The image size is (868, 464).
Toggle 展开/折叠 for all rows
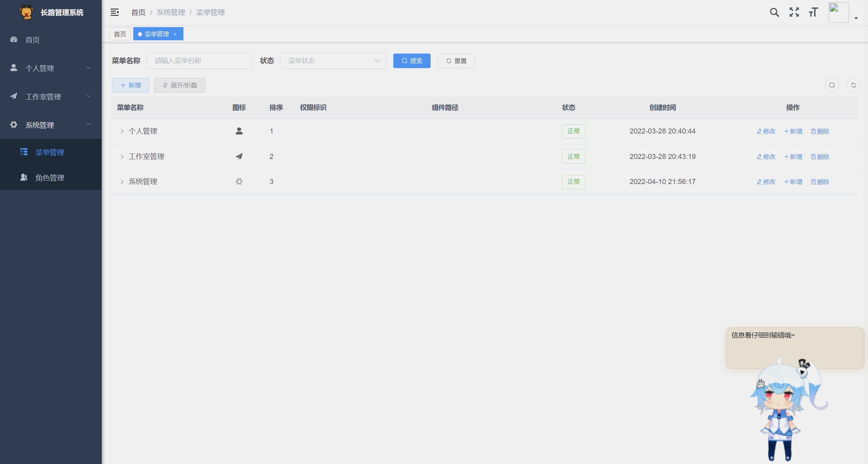pos(179,85)
